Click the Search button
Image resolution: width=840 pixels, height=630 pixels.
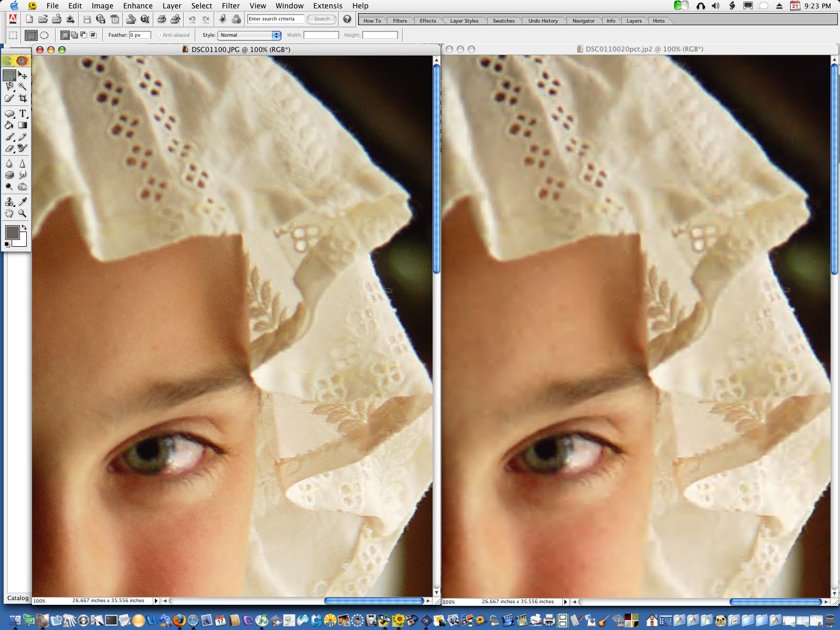pos(321,19)
